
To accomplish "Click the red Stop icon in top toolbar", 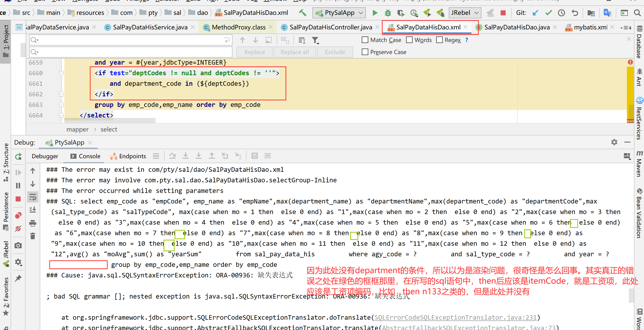I will (503, 13).
